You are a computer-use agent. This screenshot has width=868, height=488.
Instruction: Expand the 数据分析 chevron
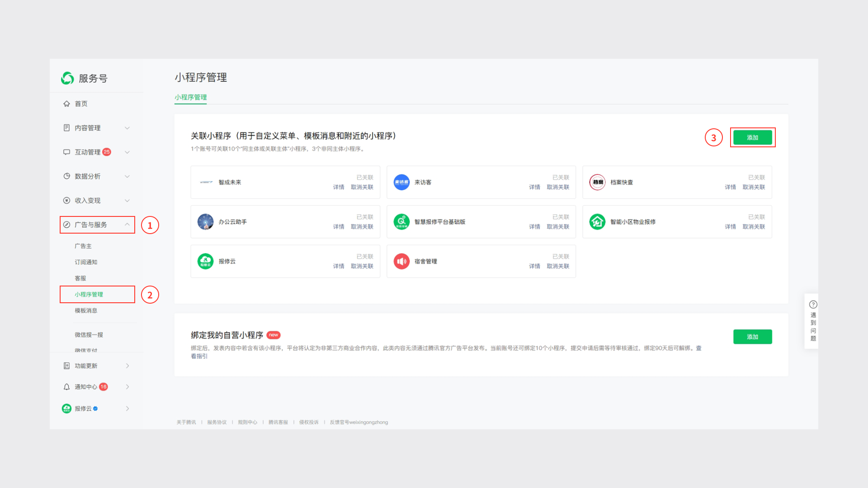click(127, 176)
